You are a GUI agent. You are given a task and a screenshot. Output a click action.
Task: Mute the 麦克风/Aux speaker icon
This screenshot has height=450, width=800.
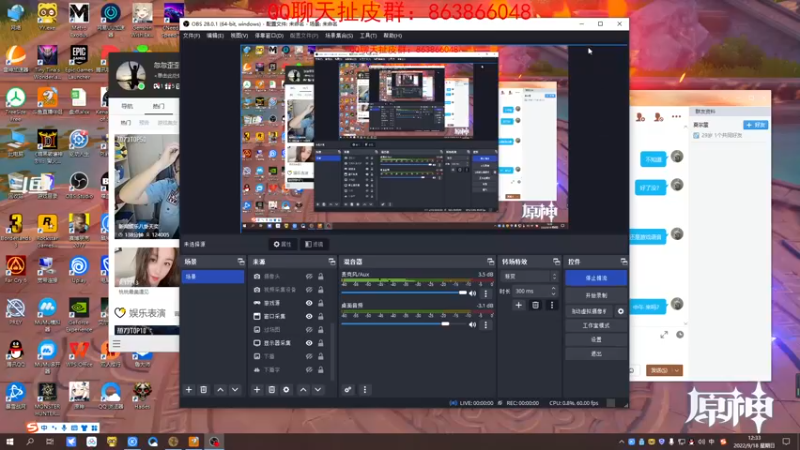point(472,293)
